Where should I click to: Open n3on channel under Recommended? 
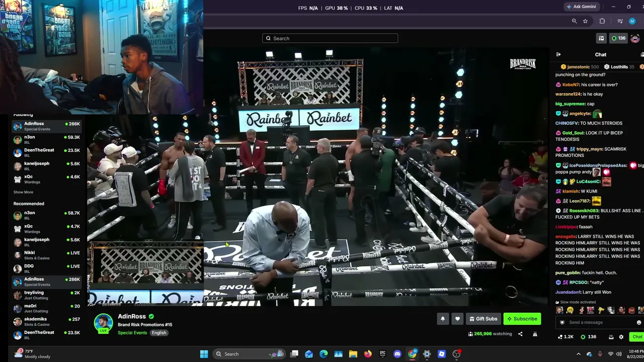(x=47, y=215)
